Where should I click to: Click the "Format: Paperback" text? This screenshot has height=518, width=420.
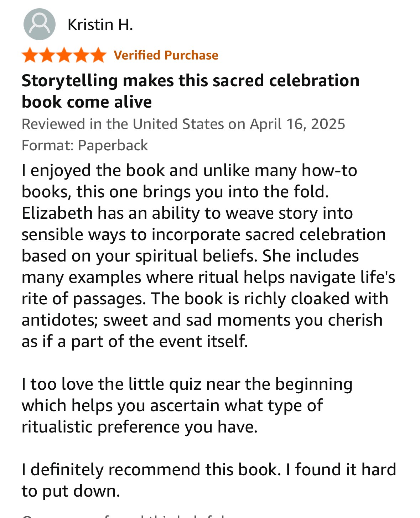(85, 145)
